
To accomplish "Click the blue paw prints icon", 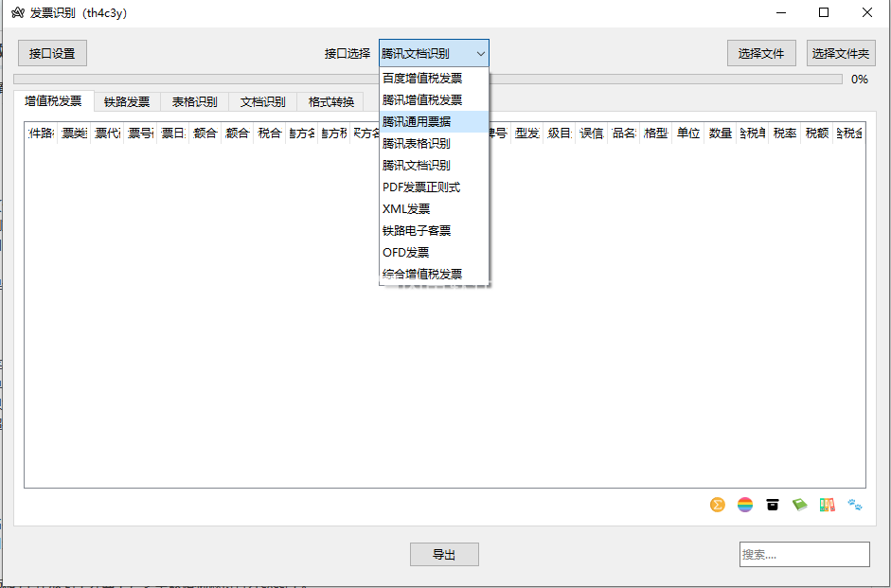I will tap(855, 505).
